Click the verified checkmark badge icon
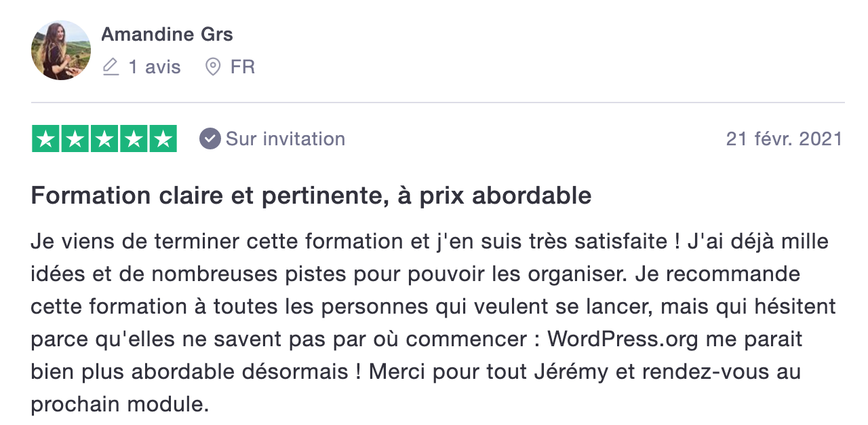Viewport: 868px width, 425px height. click(x=210, y=139)
